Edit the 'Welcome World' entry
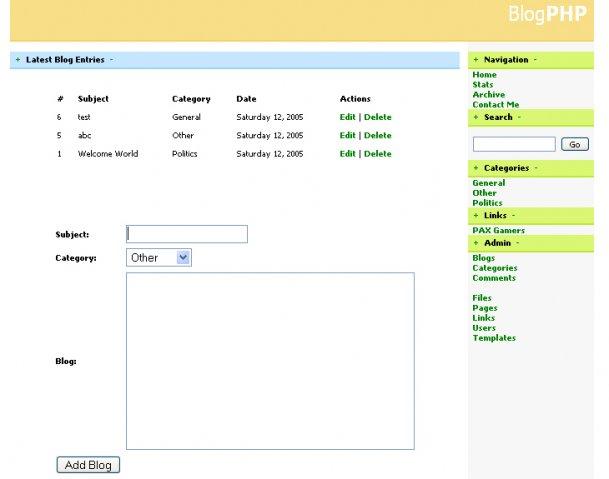This screenshot has height=479, width=609. (347, 154)
